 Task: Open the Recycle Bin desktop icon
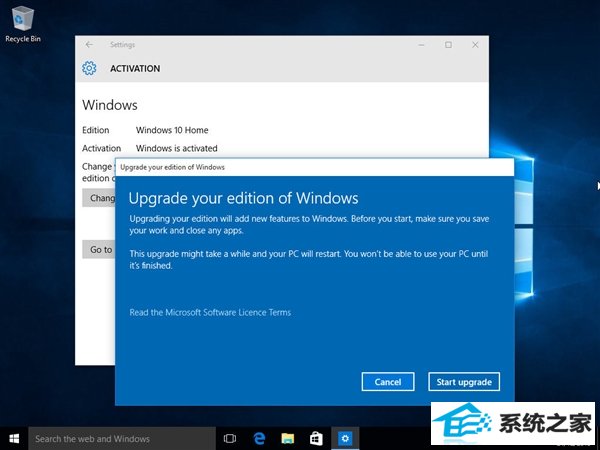[x=23, y=24]
